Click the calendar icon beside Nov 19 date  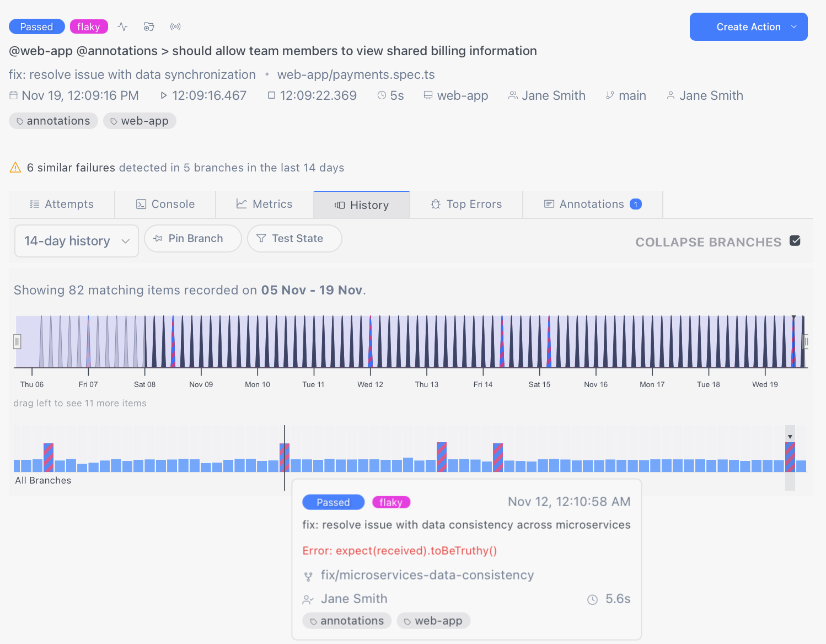(x=14, y=95)
